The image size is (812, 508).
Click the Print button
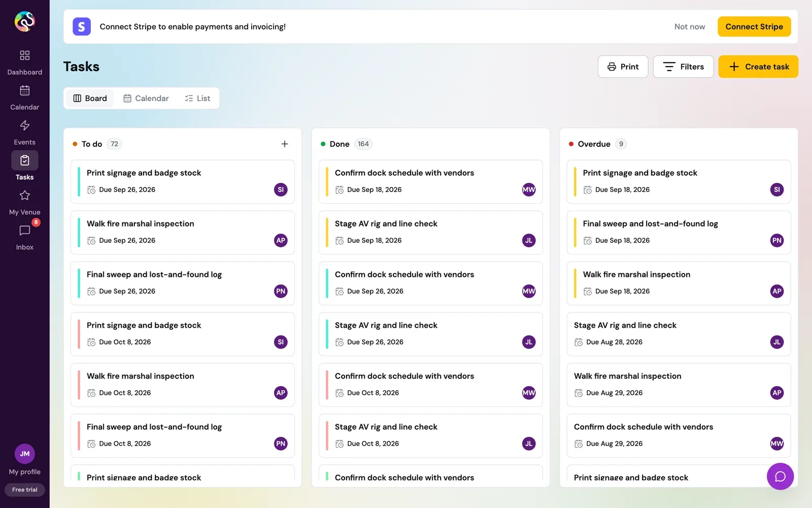(x=623, y=67)
